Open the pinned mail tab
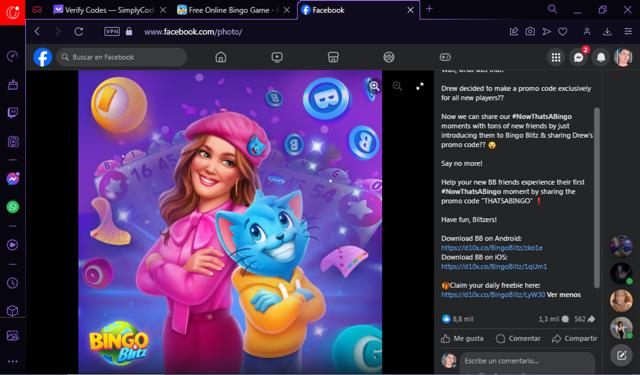This screenshot has height=375, width=640. (x=37, y=10)
